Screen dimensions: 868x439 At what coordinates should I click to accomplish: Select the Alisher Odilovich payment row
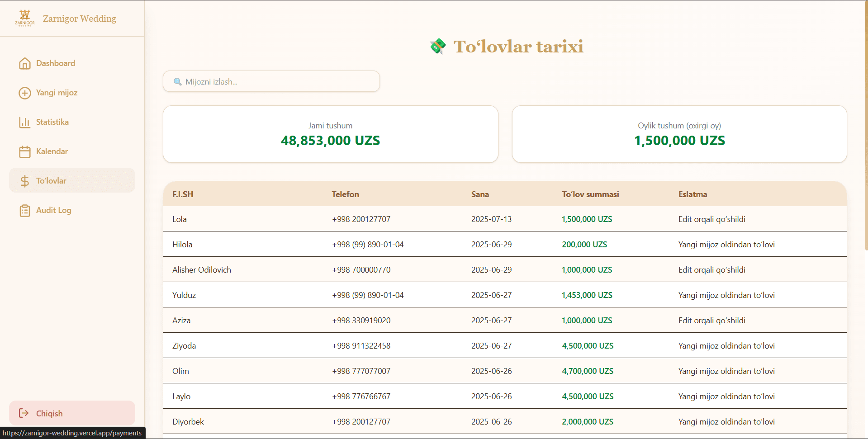pos(505,269)
